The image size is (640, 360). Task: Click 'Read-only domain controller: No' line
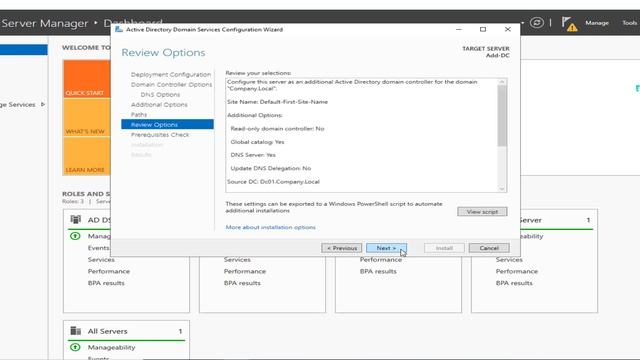point(277,129)
